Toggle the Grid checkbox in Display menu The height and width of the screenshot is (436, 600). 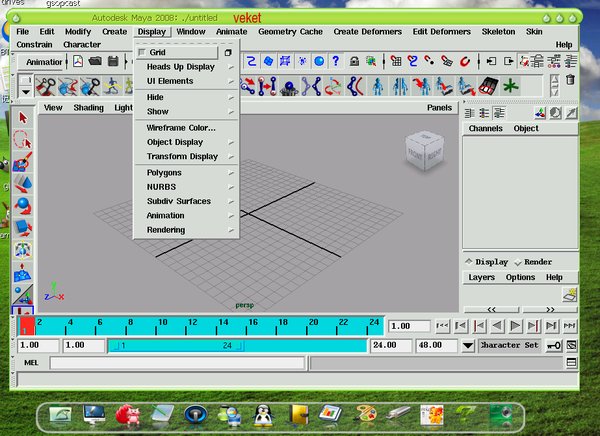[x=142, y=52]
